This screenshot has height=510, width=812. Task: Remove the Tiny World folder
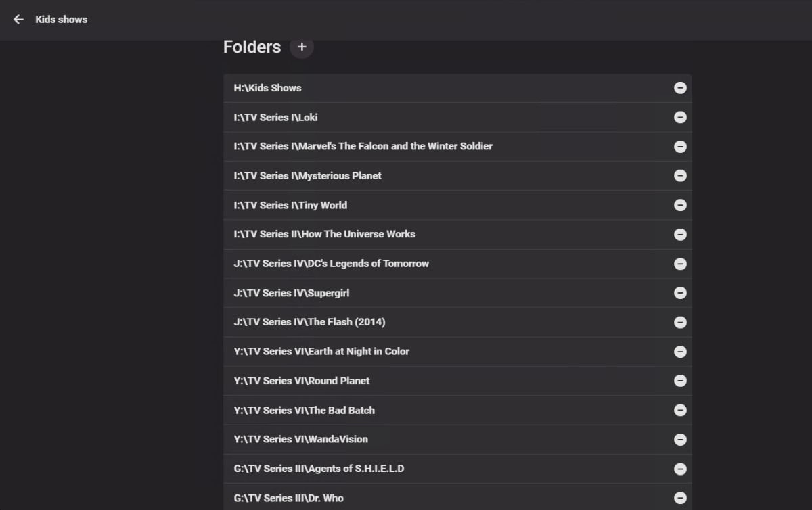[680, 205]
